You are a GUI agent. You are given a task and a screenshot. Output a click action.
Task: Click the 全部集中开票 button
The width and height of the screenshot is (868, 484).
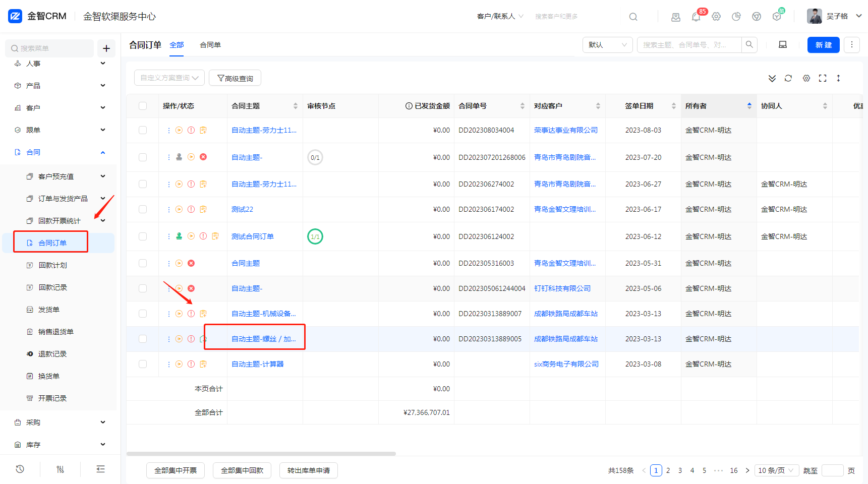(176, 470)
